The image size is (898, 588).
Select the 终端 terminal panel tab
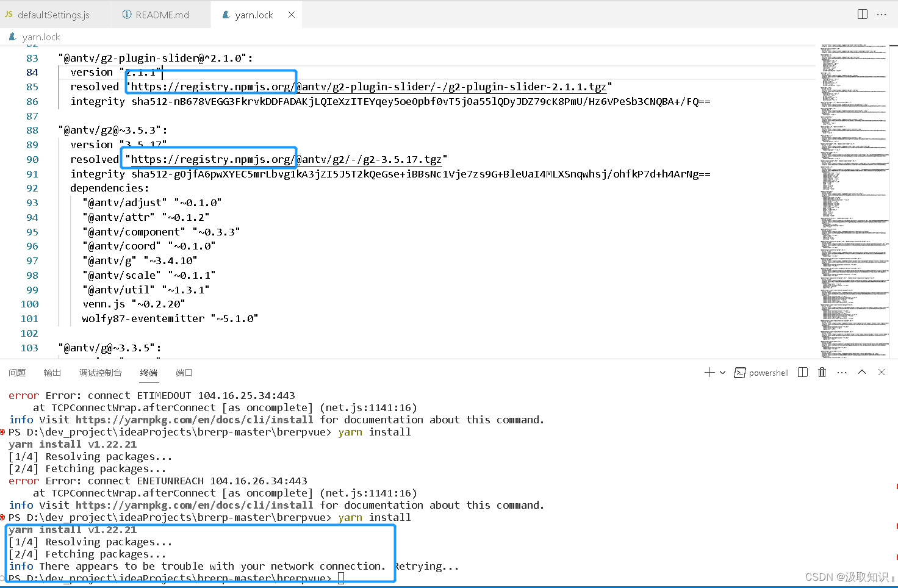(x=149, y=373)
